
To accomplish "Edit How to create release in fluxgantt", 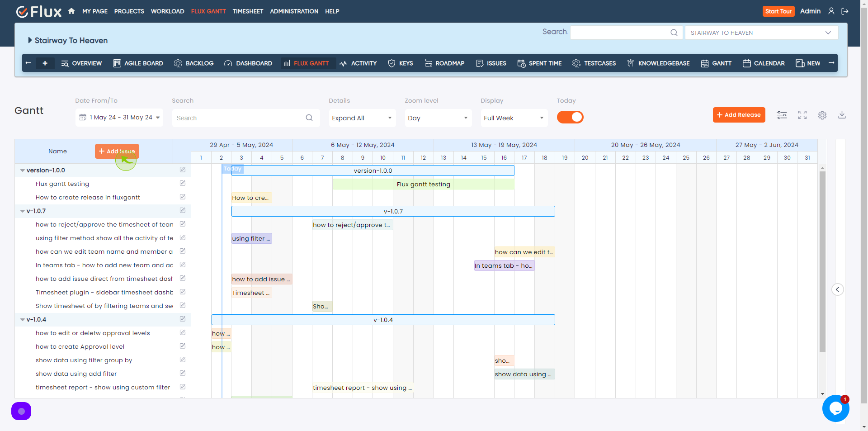I will [x=183, y=197].
